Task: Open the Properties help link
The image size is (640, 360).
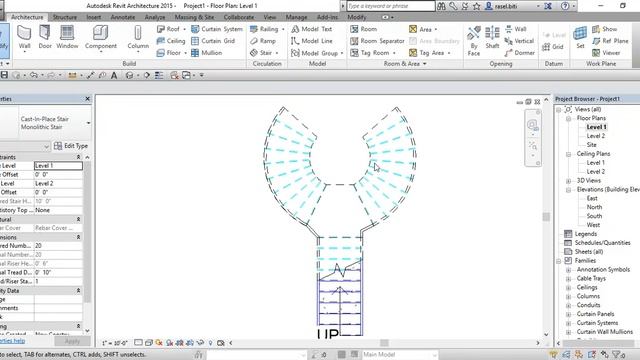Action: (12, 341)
